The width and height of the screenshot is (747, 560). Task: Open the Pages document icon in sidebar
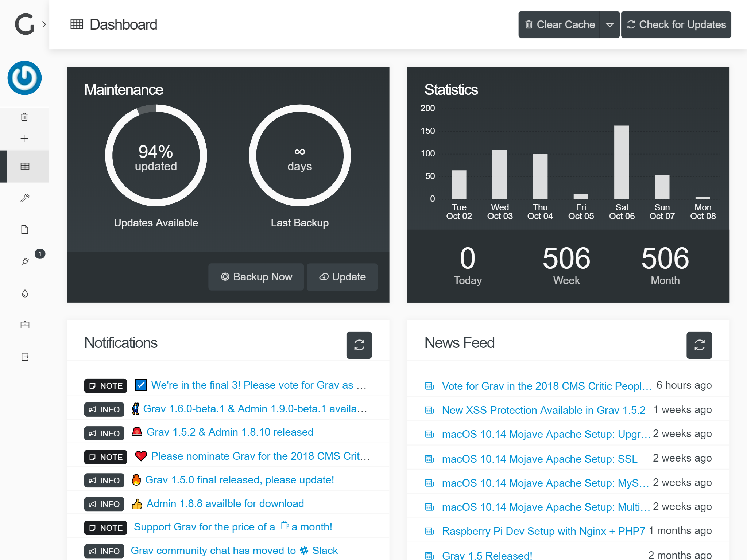[25, 230]
